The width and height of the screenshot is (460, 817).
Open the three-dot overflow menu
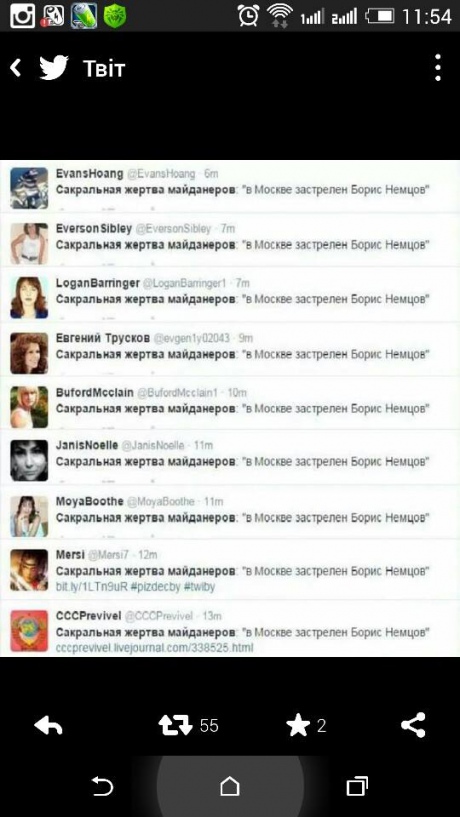(438, 67)
